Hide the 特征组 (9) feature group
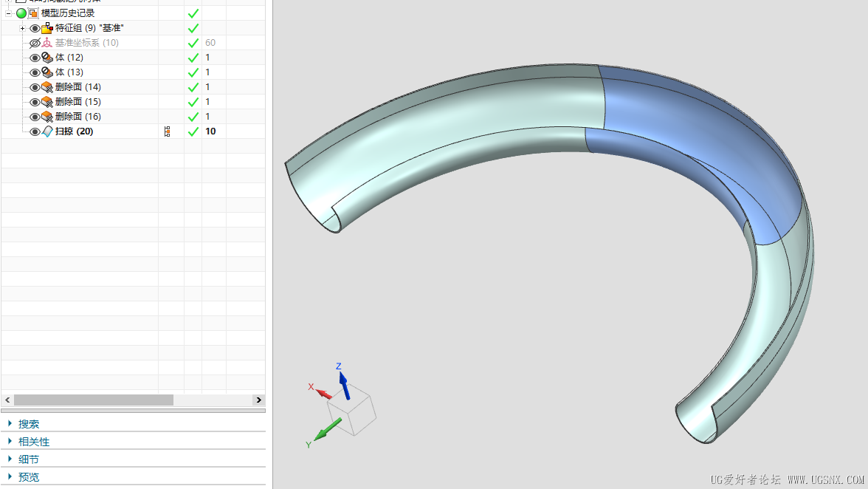The height and width of the screenshot is (489, 868). [x=34, y=27]
